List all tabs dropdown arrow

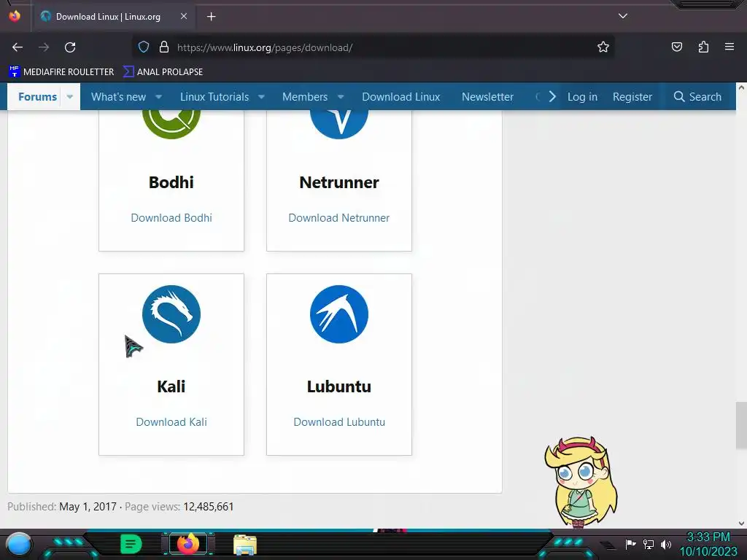623,16
